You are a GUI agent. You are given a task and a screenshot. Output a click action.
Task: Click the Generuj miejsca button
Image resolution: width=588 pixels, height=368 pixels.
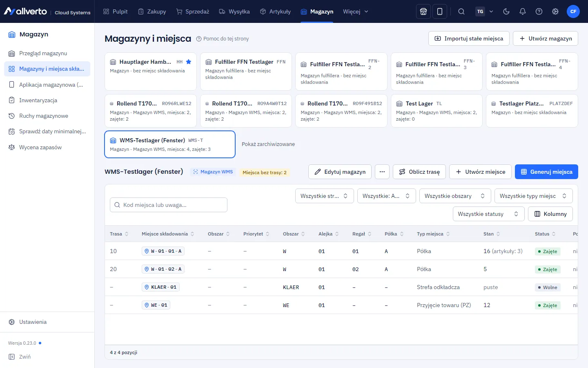(x=546, y=172)
